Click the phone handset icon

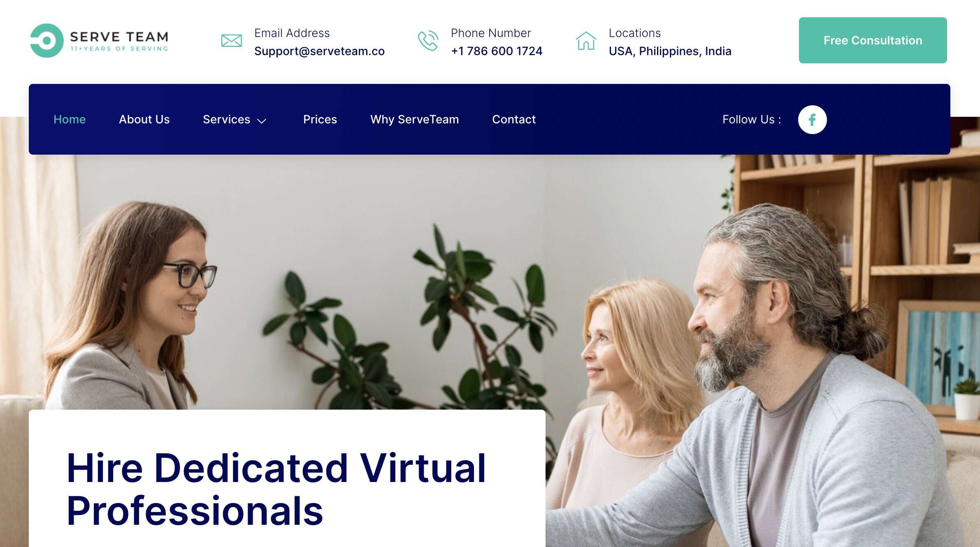[428, 41]
